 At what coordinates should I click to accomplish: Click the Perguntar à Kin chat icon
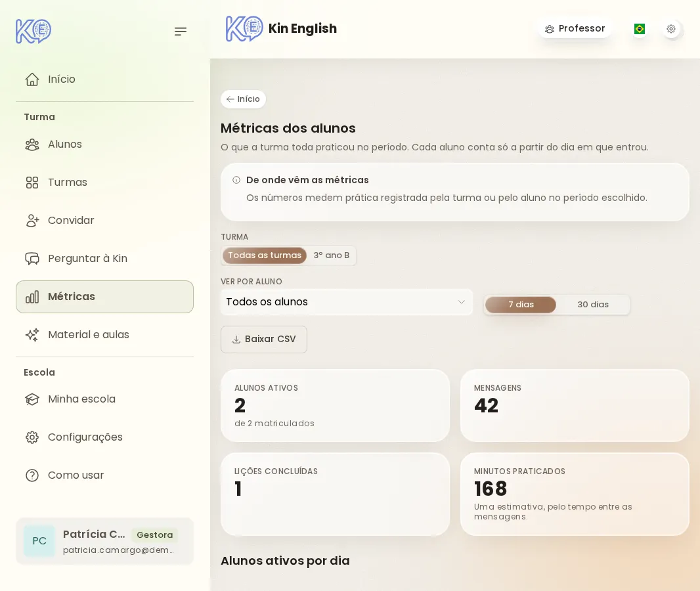(x=32, y=259)
